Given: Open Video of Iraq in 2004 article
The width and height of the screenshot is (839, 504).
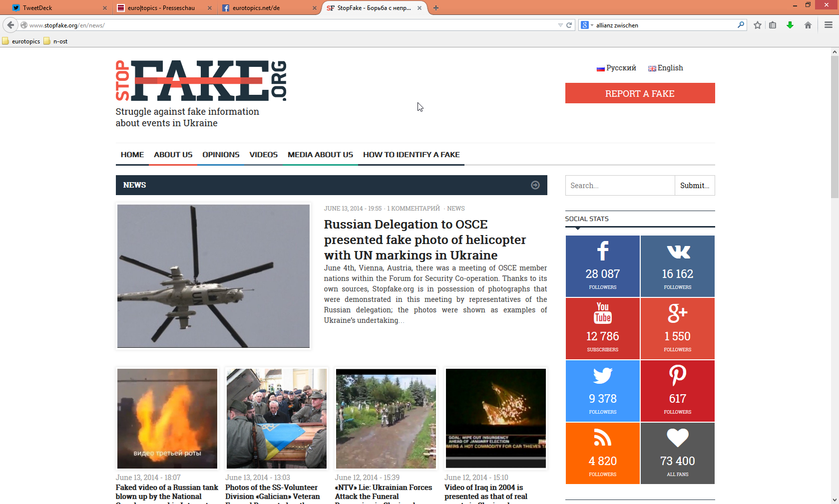Looking at the screenshot, I should click(486, 494).
